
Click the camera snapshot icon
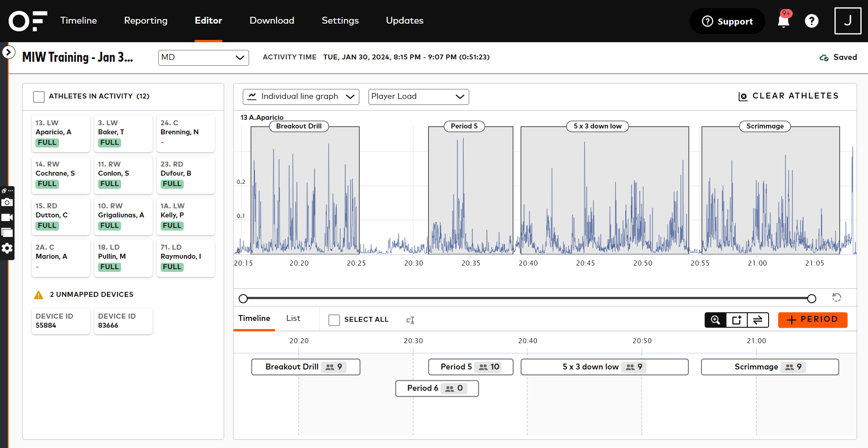click(7, 202)
